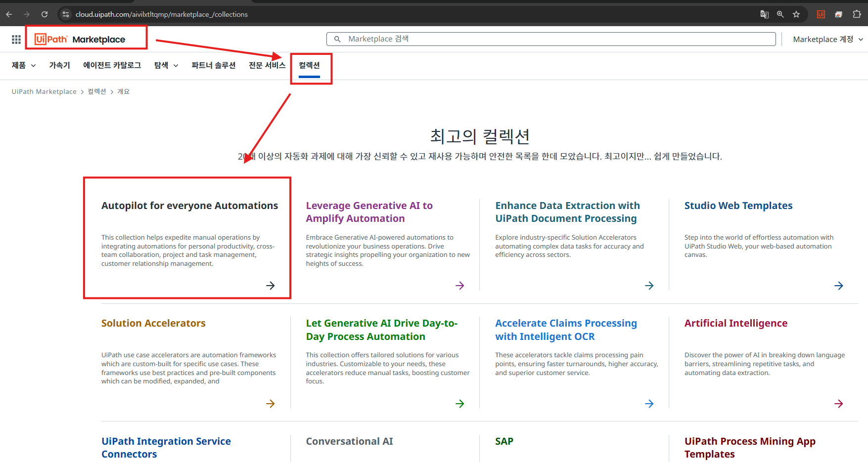Image resolution: width=868 pixels, height=462 pixels.
Task: Open the SAP collection
Action: pos(504,441)
